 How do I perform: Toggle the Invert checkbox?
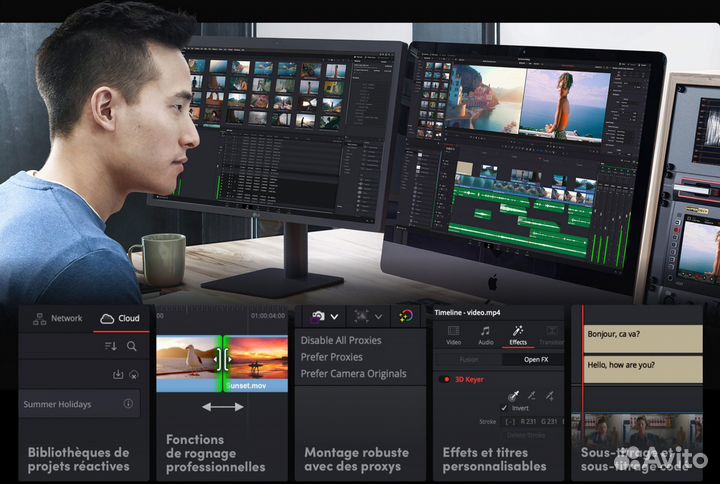(x=504, y=408)
